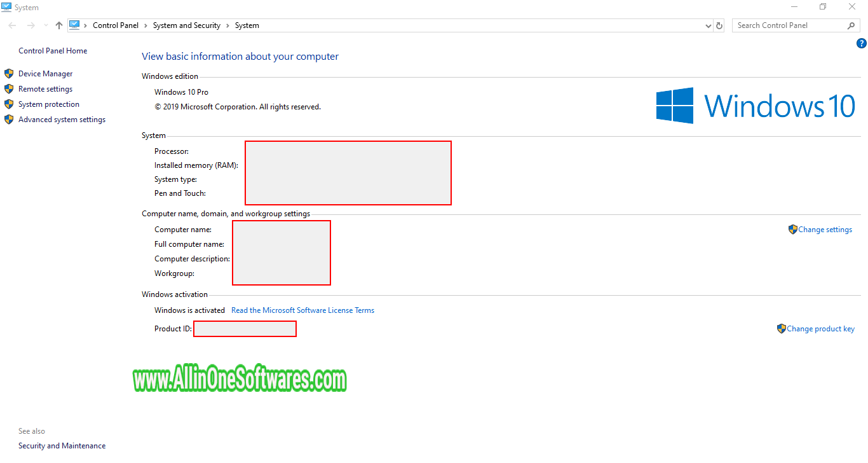Click the System window title icon

6,7
